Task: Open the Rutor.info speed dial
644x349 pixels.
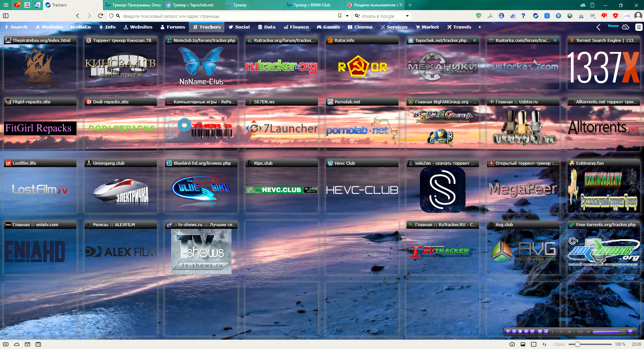Action: click(362, 63)
